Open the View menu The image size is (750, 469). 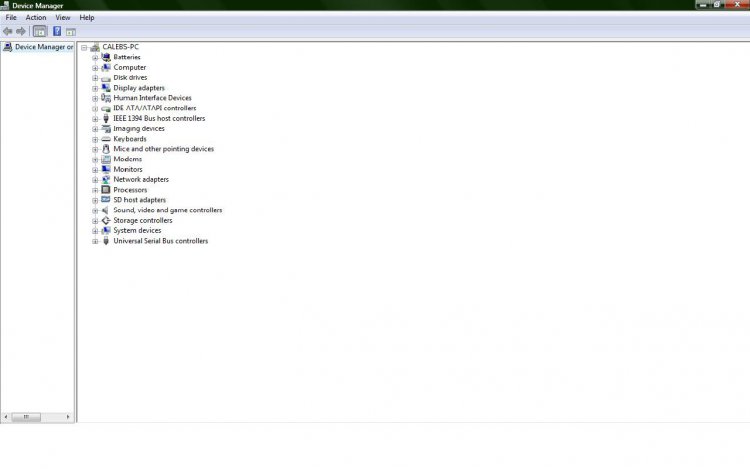(x=63, y=18)
